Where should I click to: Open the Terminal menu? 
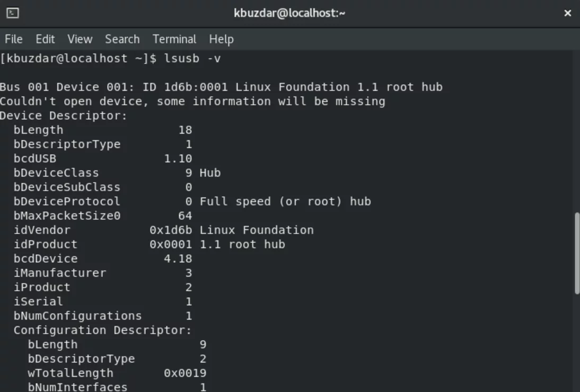point(174,39)
